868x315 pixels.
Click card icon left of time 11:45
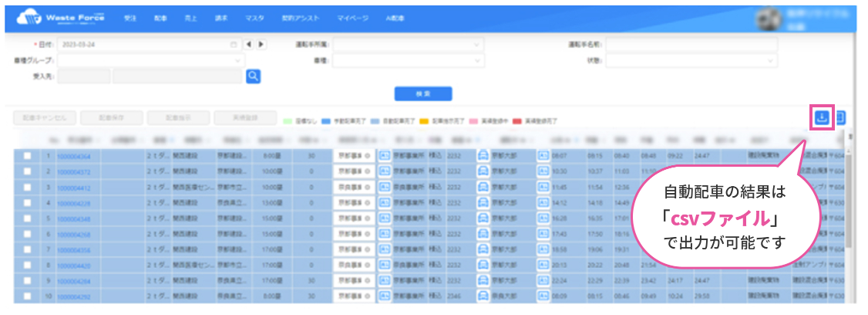pyautogui.click(x=543, y=188)
